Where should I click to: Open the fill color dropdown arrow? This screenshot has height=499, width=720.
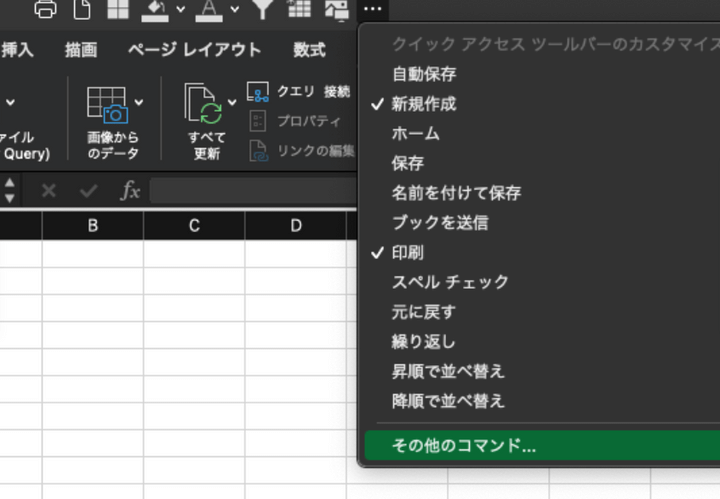click(181, 10)
